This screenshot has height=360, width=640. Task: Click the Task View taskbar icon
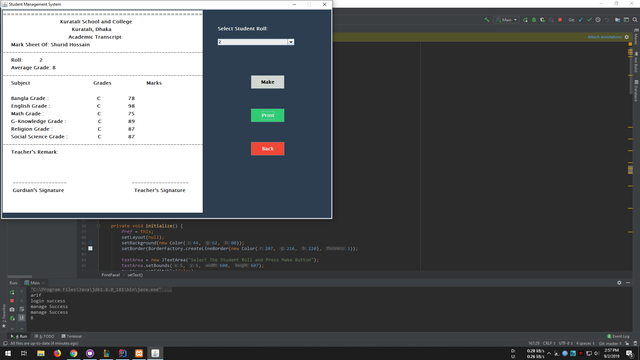(x=24, y=353)
